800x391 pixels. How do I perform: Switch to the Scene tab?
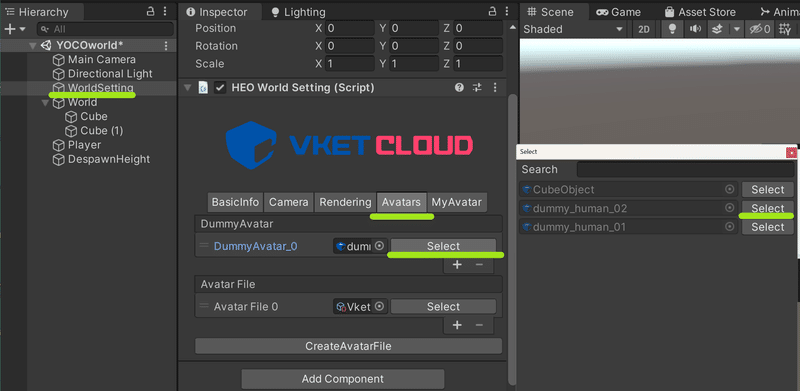coord(550,12)
